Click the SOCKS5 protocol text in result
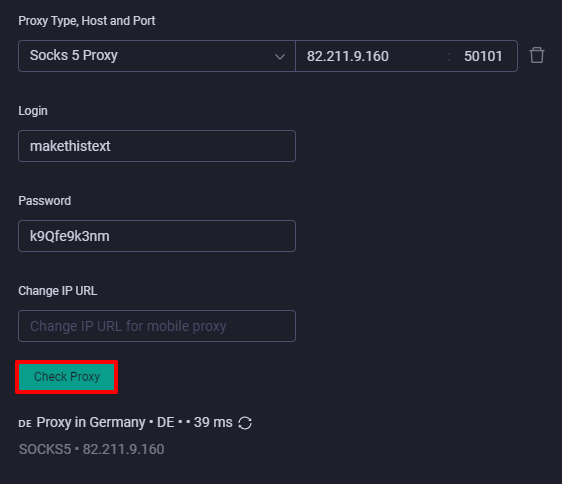562x484 pixels. (45, 449)
